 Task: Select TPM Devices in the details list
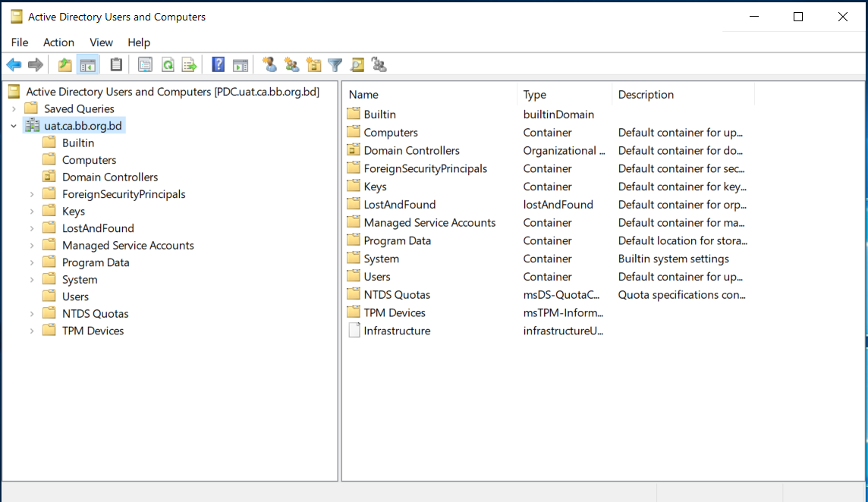395,312
